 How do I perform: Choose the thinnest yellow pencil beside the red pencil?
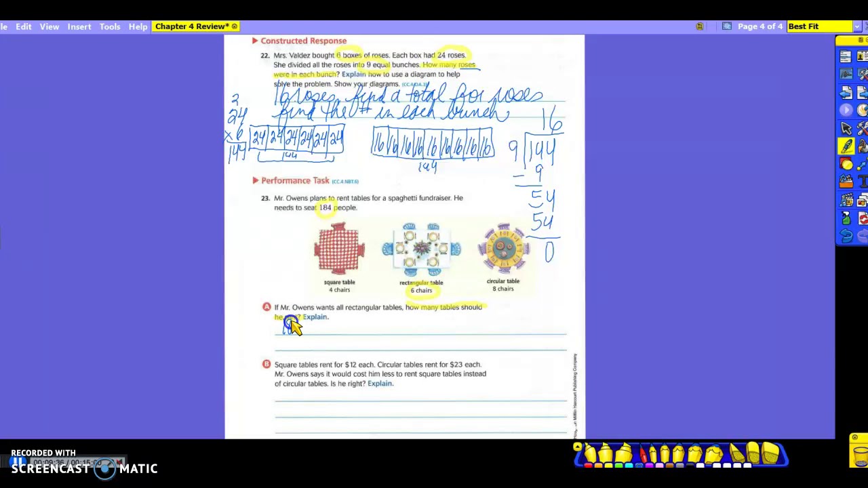coord(653,455)
